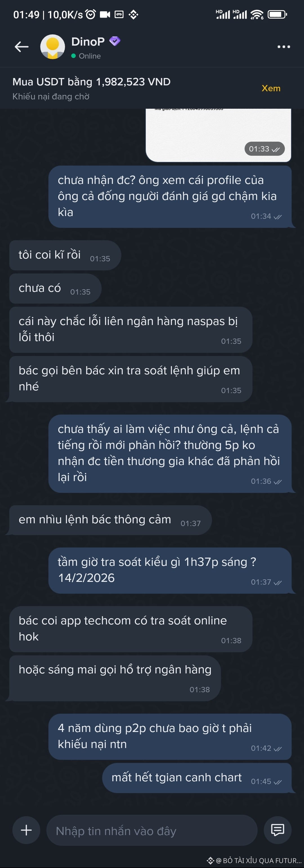
Task: Open the receipt image sent at 01:33
Action: coord(218,135)
